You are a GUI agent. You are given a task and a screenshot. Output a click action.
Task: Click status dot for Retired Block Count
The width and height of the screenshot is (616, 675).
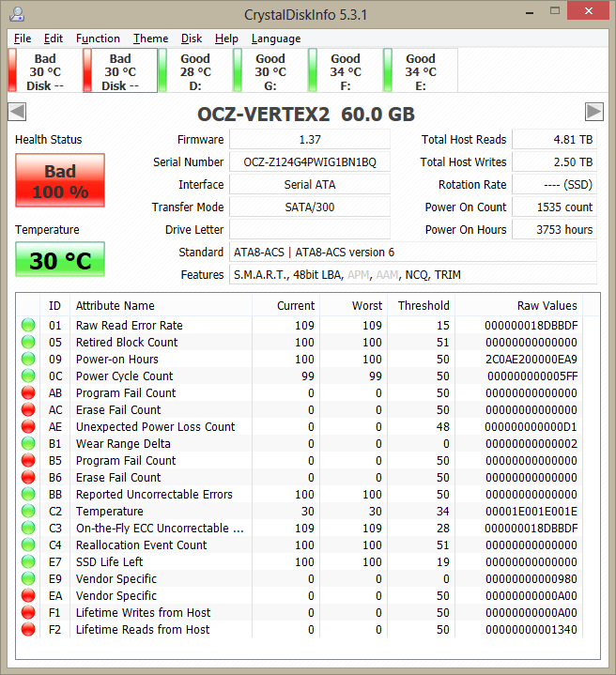[28, 342]
